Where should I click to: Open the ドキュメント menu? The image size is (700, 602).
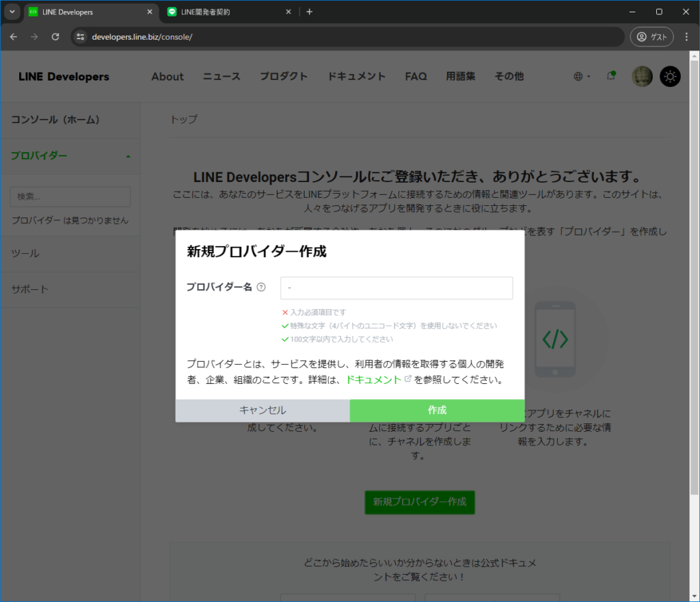[x=356, y=77]
